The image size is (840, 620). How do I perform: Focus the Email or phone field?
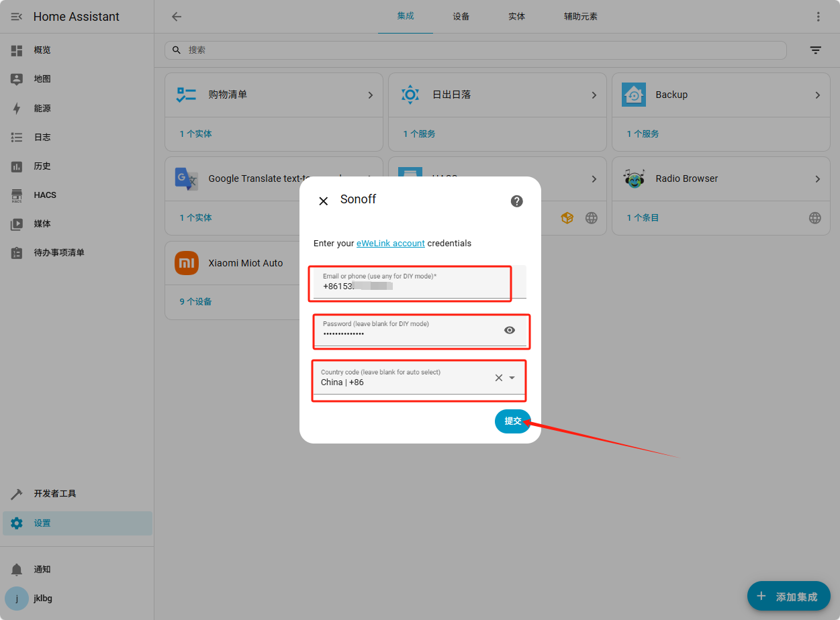pyautogui.click(x=420, y=282)
